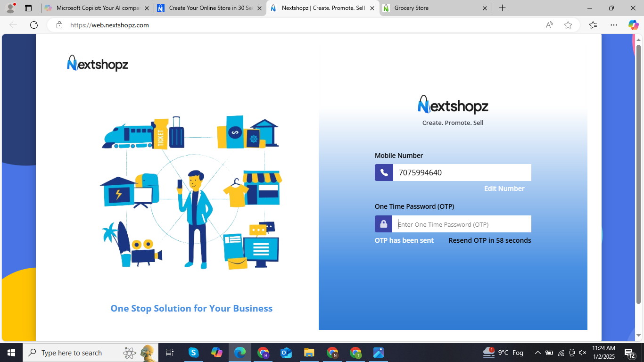
Task: Open the tab actions menu icon
Action: pos(28,8)
